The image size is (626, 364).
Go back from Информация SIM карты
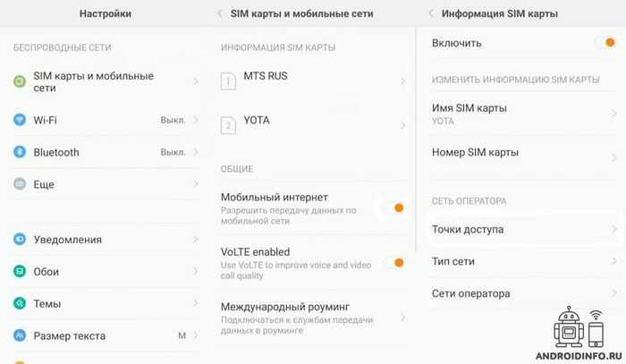click(x=431, y=13)
